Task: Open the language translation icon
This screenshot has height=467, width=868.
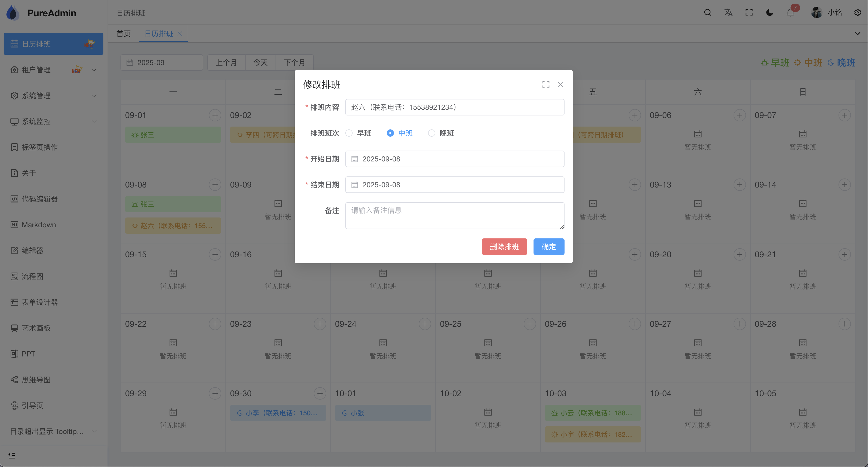Action: pos(728,13)
